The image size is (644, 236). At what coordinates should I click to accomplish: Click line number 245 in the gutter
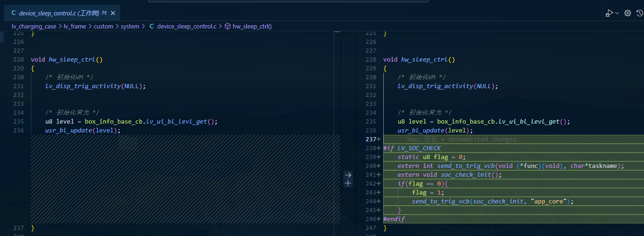tap(370, 210)
